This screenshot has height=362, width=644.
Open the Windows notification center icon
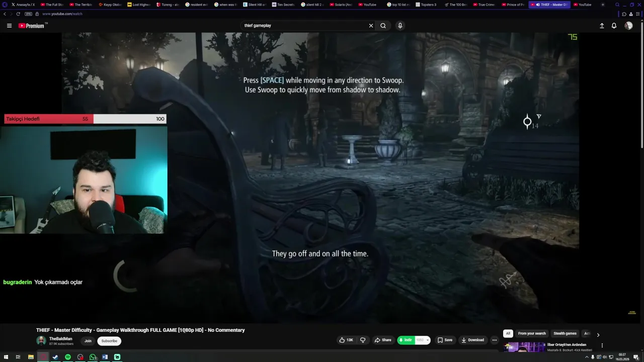tap(636, 357)
